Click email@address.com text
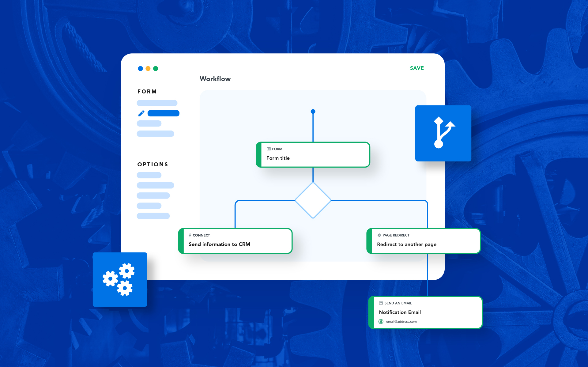The image size is (588, 367). (x=401, y=322)
